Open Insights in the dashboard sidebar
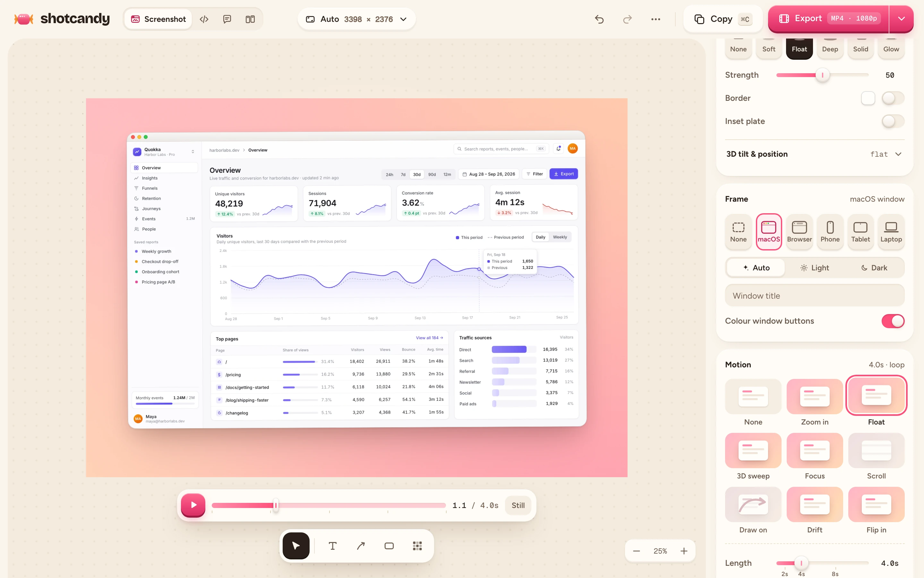Viewport: 924px width, 578px height. (x=164, y=178)
